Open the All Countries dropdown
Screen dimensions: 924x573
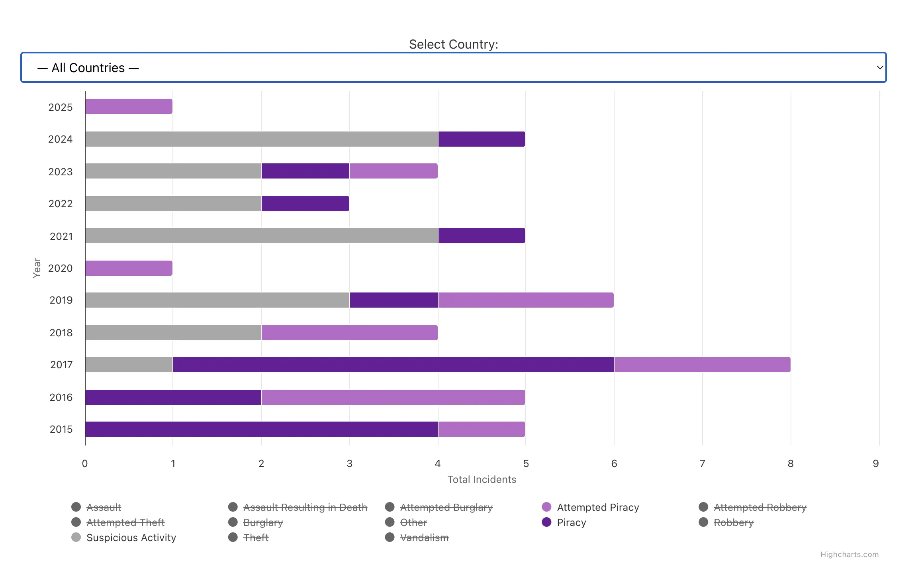tap(453, 67)
